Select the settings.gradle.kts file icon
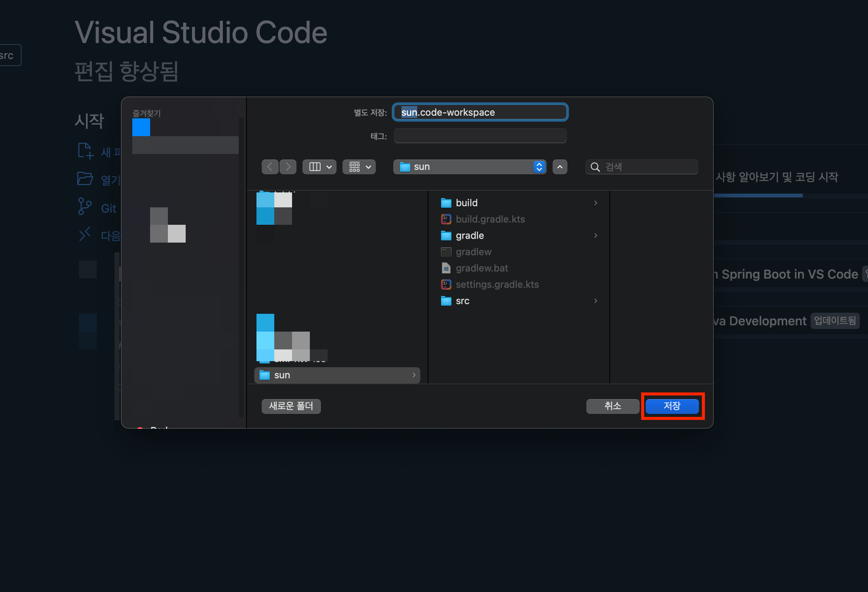This screenshot has width=868, height=592. pos(446,285)
